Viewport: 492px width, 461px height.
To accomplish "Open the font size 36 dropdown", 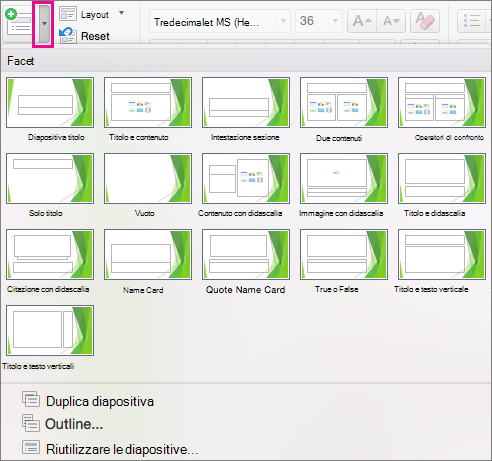I will (335, 21).
